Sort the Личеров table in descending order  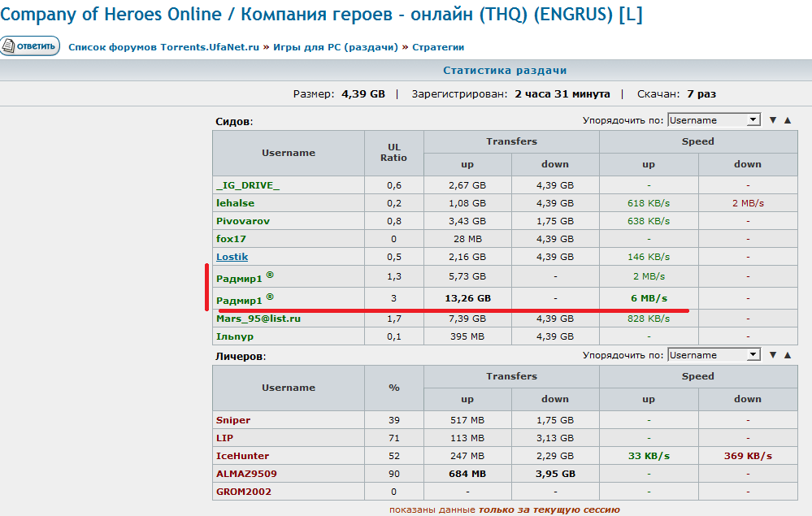[x=773, y=355]
